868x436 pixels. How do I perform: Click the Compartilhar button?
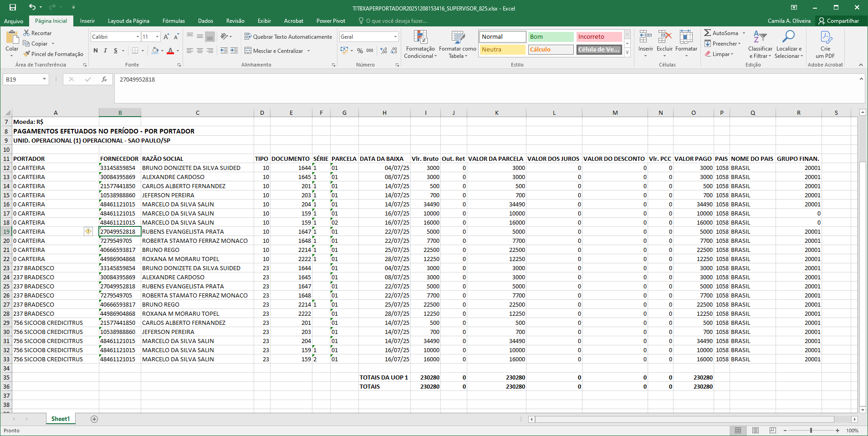click(x=838, y=21)
